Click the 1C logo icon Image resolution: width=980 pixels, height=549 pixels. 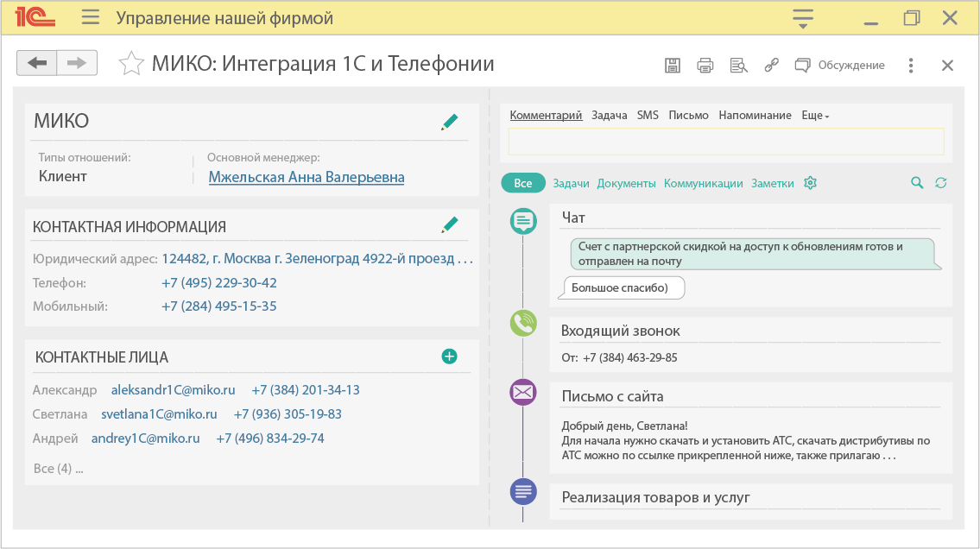35,17
